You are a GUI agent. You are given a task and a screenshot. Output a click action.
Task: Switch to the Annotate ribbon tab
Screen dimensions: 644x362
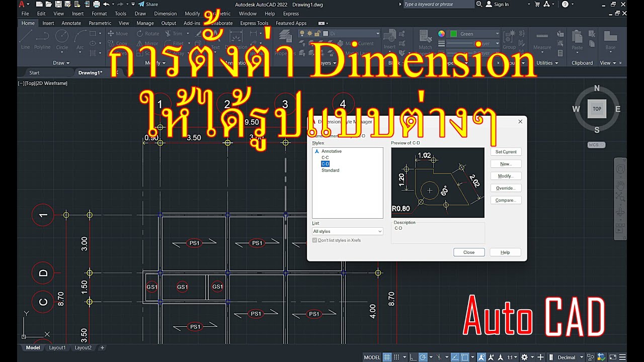(x=71, y=23)
